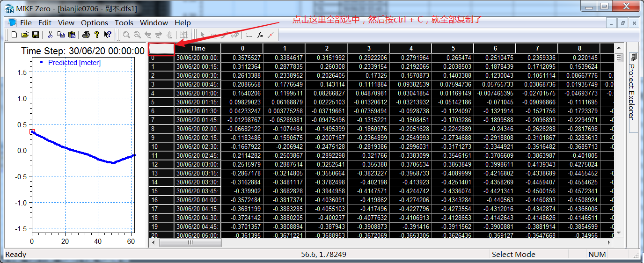Click the horizontal scrollbar right arrow
The height and width of the screenshot is (263, 644).
pyautogui.click(x=609, y=242)
